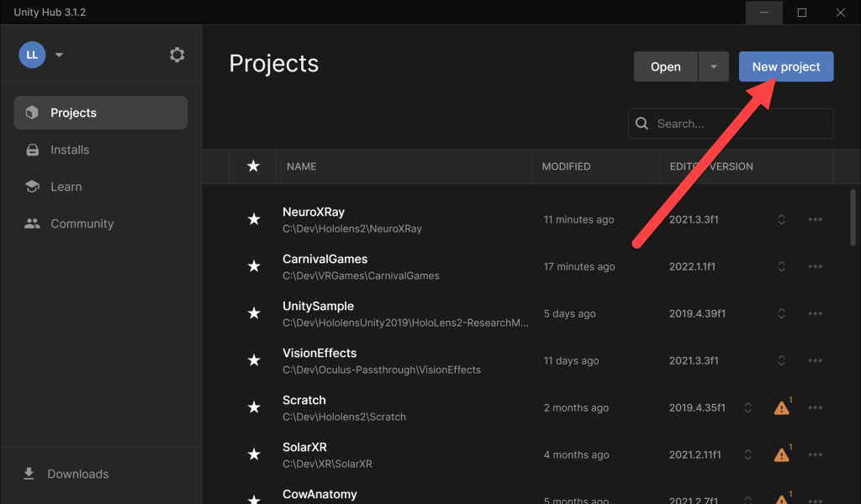Click the warning icon for Scratch
Screen dimensions: 861x504
[x=782, y=407]
